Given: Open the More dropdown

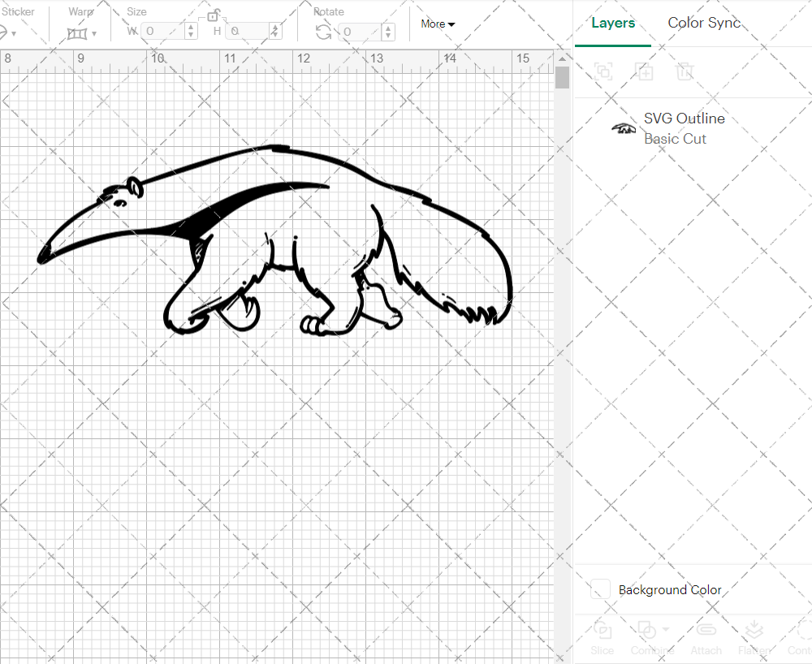Looking at the screenshot, I should click(437, 24).
